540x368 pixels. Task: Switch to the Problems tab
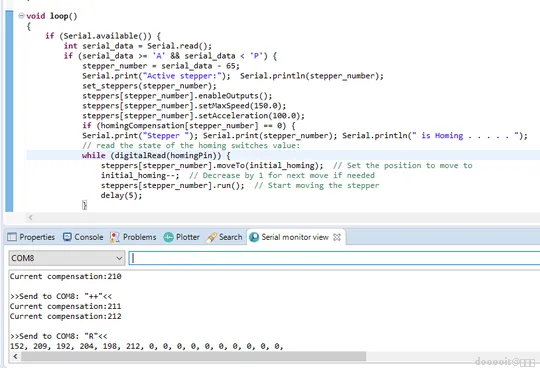[x=133, y=237]
